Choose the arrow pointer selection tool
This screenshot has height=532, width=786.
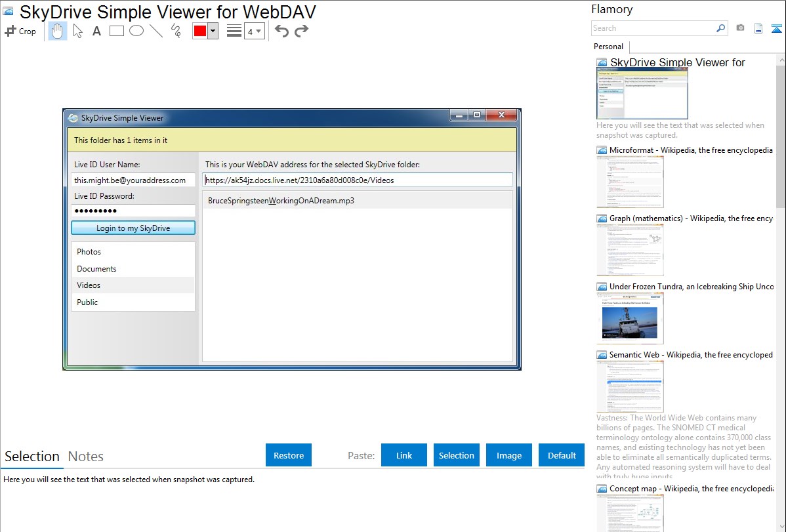tap(77, 31)
